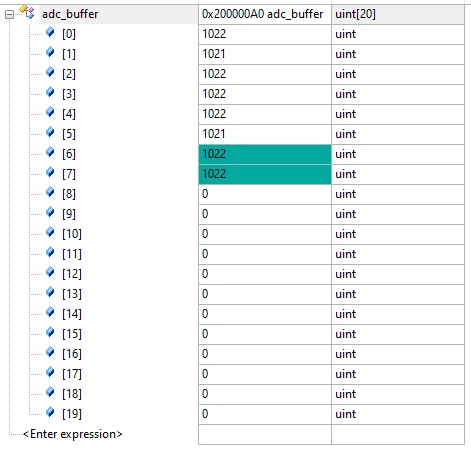
Task: Select the 0 value of element [16]
Action: 265,354
